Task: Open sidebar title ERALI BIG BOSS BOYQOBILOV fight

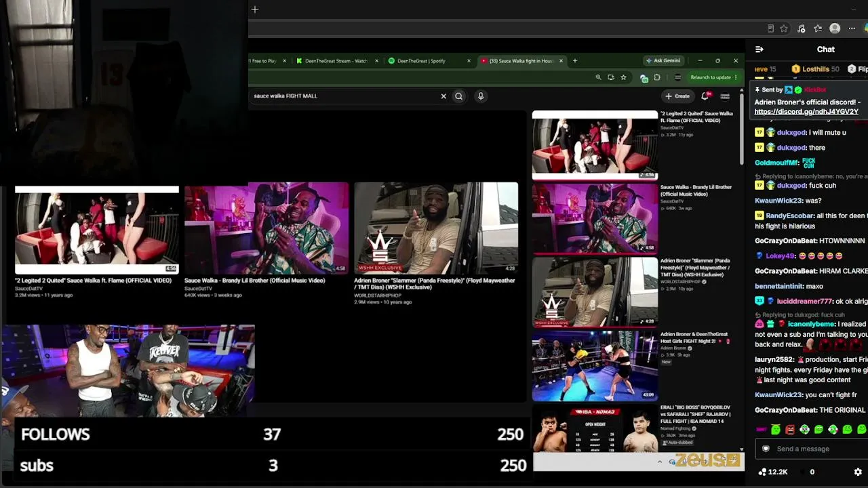Action: coord(695,414)
